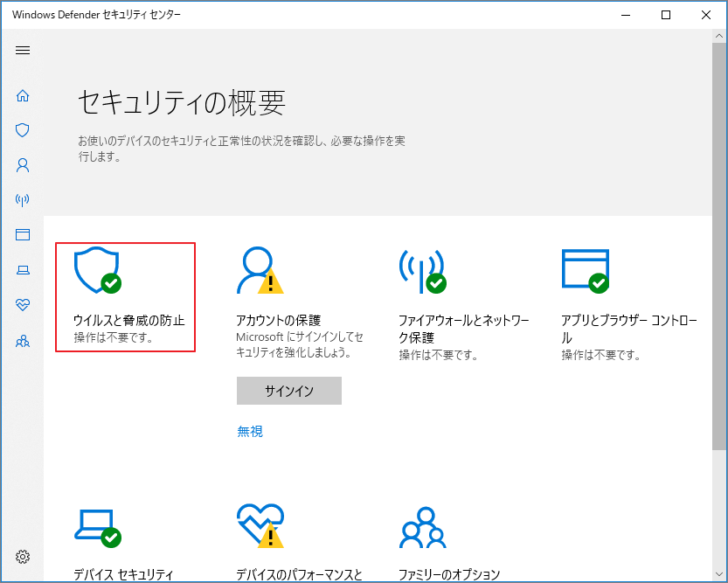Open the settings gear icon
The image size is (728, 583).
(x=23, y=557)
